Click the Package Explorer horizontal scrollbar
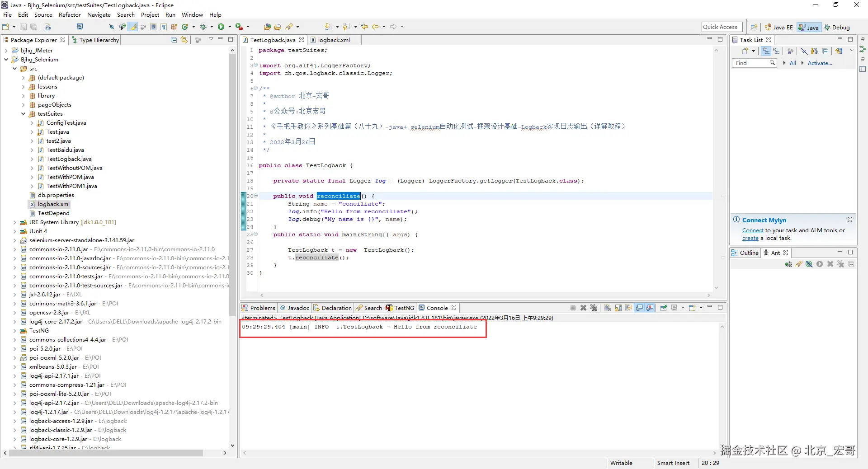Viewport: 868px width, 469px height. click(x=106, y=453)
